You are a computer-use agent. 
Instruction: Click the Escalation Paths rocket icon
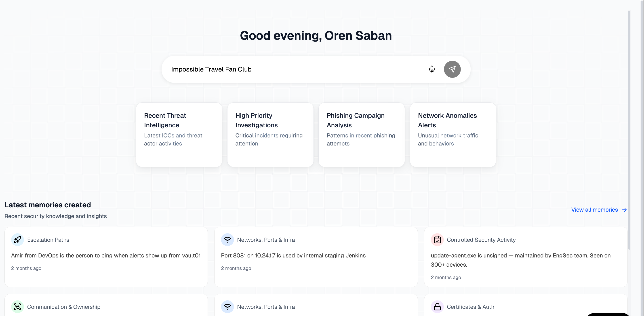click(x=17, y=240)
